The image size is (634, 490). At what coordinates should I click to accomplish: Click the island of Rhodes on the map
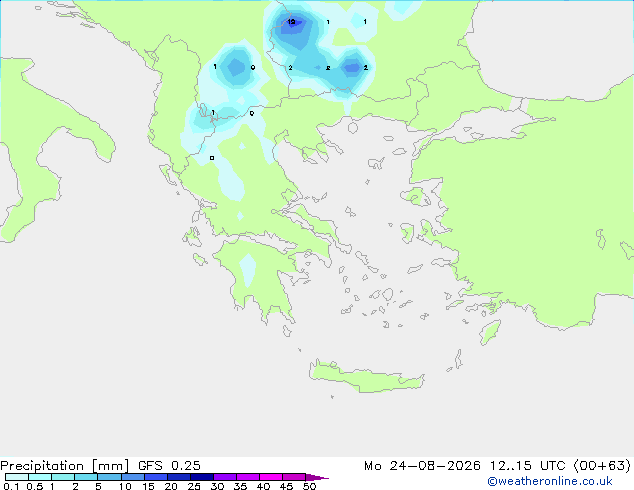(x=490, y=332)
